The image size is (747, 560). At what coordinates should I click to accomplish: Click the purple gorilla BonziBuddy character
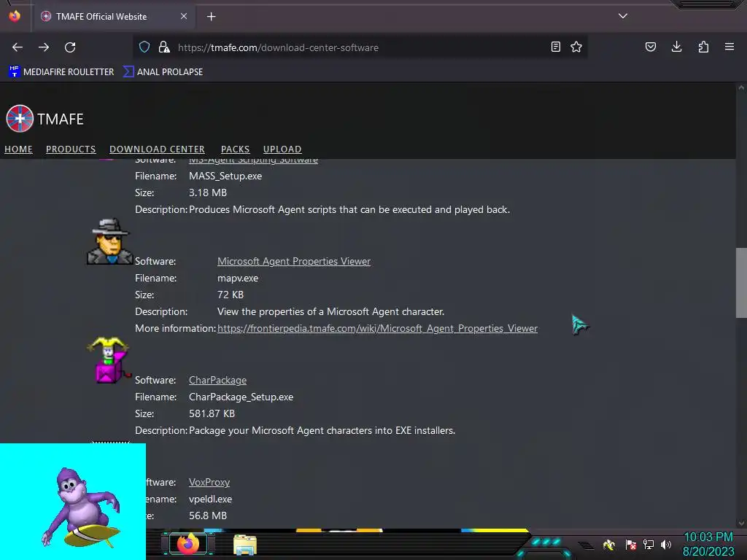tap(80, 507)
